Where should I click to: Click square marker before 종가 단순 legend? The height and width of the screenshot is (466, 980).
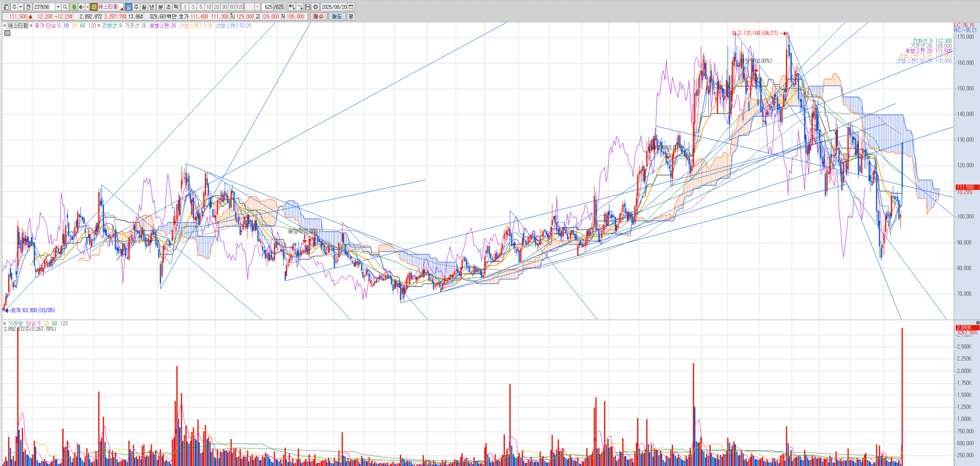point(31,26)
